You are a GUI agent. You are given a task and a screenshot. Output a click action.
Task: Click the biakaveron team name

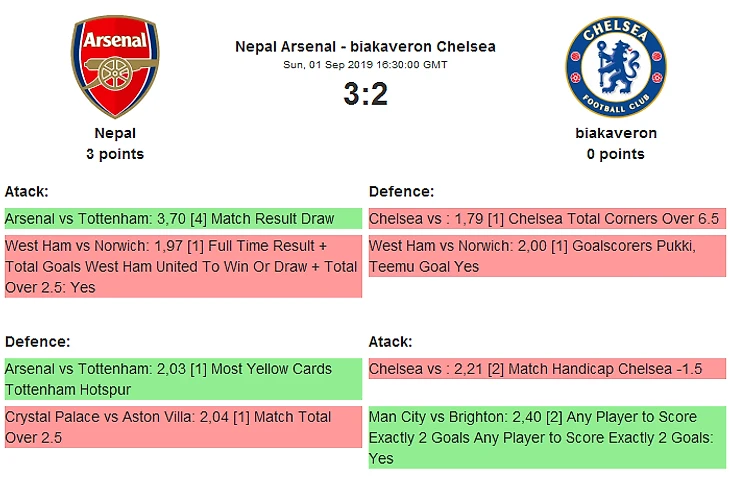point(615,133)
